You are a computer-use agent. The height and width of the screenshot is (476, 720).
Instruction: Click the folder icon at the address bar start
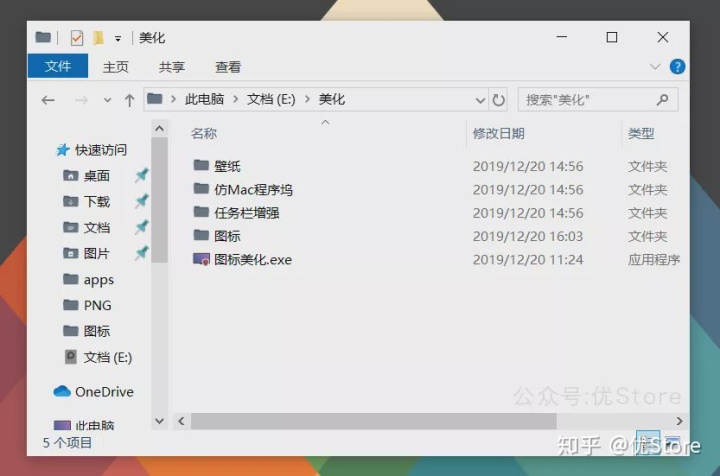[155, 99]
